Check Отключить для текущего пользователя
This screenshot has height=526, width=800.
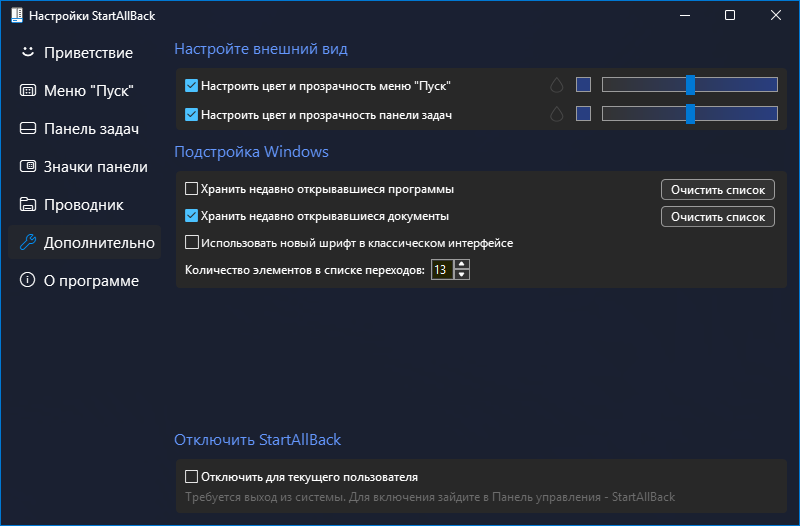point(192,477)
